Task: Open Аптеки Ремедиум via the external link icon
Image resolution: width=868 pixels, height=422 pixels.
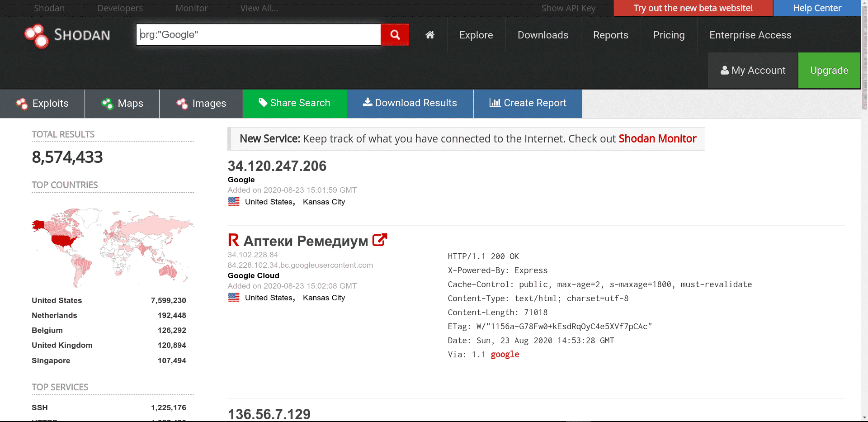Action: (x=379, y=239)
